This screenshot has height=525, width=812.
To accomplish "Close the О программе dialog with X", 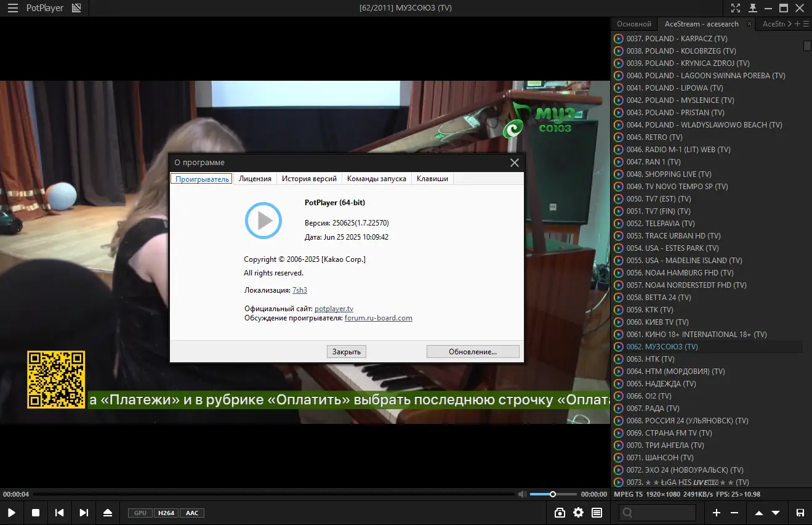I will point(515,163).
